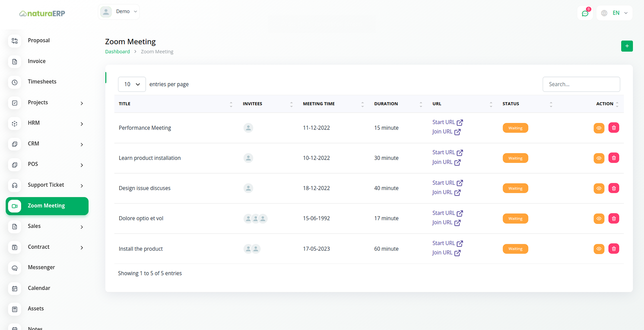644x330 pixels.
Task: Go to the Dashboard breadcrumb link
Action: pyautogui.click(x=117, y=52)
